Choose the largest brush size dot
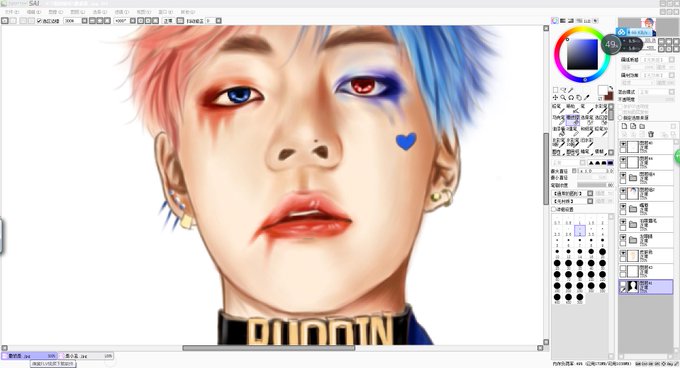Image resolution: width=680 pixels, height=368 pixels. (580, 297)
